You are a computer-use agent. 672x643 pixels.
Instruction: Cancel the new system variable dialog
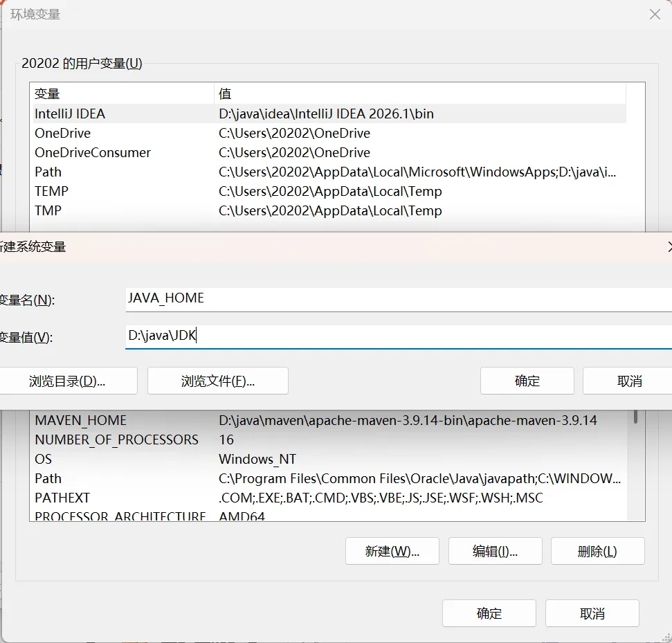pyautogui.click(x=628, y=381)
